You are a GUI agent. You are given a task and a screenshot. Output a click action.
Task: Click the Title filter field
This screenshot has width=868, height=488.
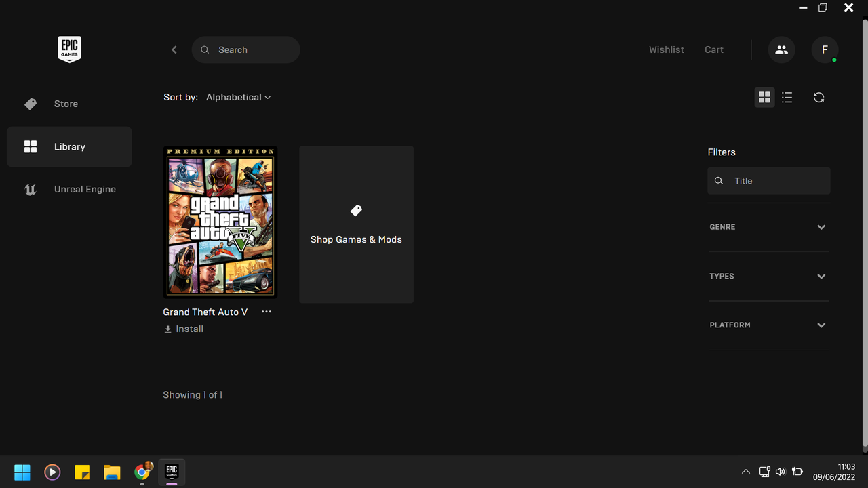coord(769,181)
